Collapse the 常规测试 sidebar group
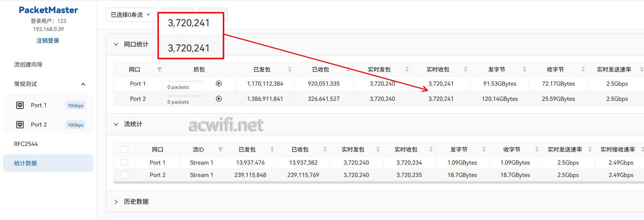 pos(83,84)
